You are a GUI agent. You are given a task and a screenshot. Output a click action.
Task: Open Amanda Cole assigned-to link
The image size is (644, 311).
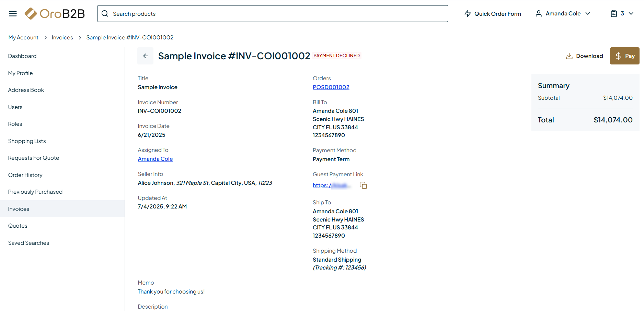click(x=155, y=159)
